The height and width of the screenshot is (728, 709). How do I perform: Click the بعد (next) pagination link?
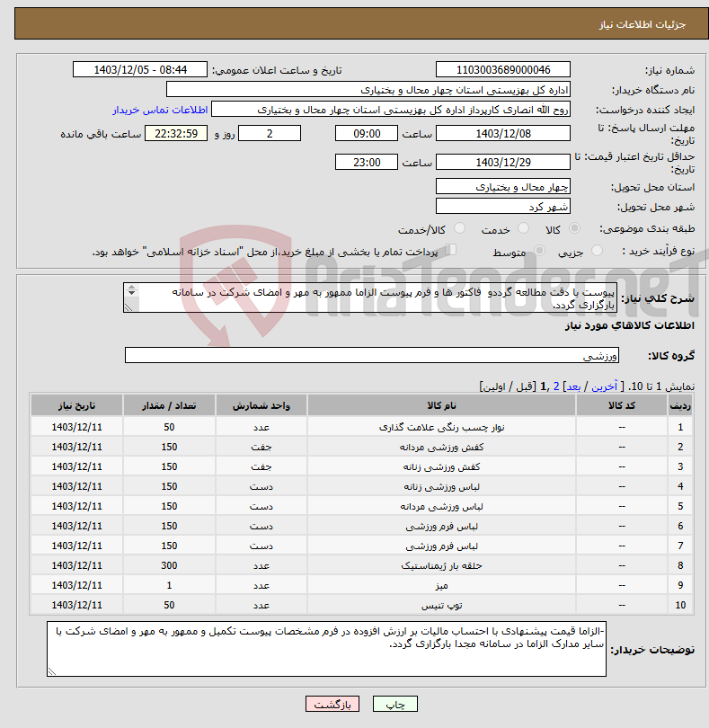[573, 386]
